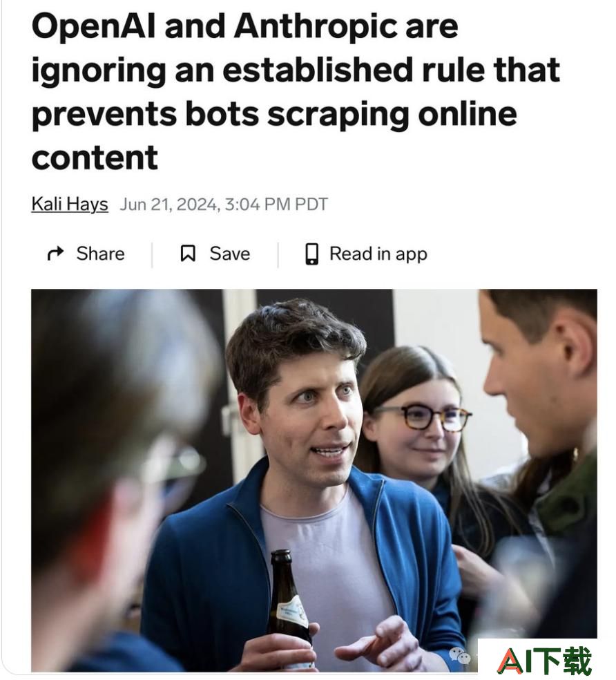The height and width of the screenshot is (680, 616).
Task: Click the Jun 21, 2024 timestamp
Action: pyautogui.click(x=223, y=205)
